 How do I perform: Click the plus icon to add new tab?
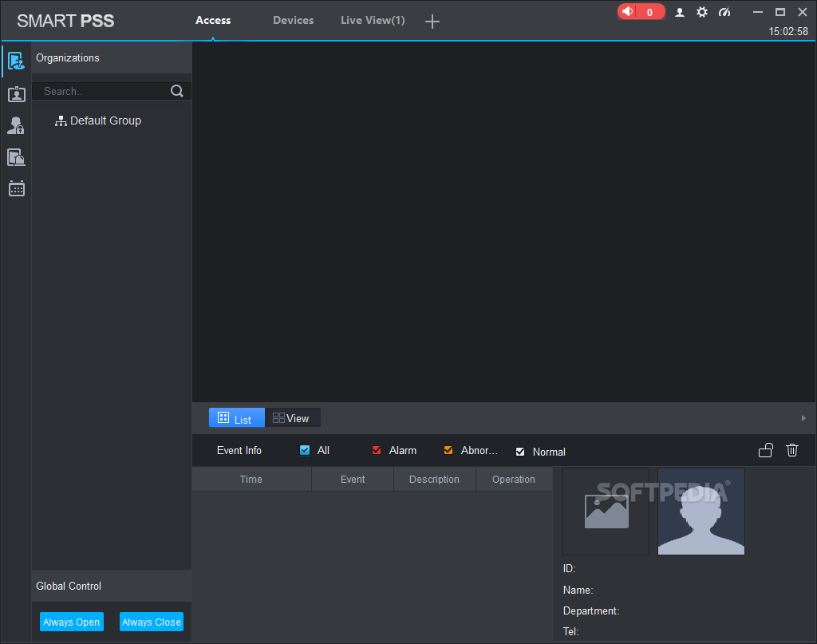(x=432, y=22)
